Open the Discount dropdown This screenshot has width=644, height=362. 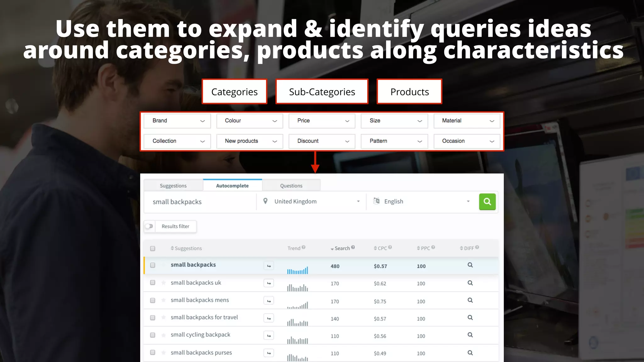[x=322, y=141]
